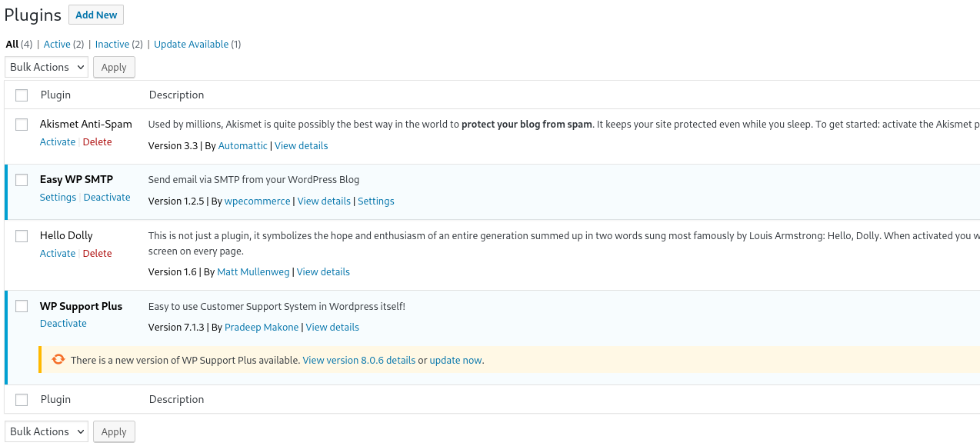This screenshot has width=980, height=446.
Task: Click the bottom Apply button
Action: pos(114,432)
